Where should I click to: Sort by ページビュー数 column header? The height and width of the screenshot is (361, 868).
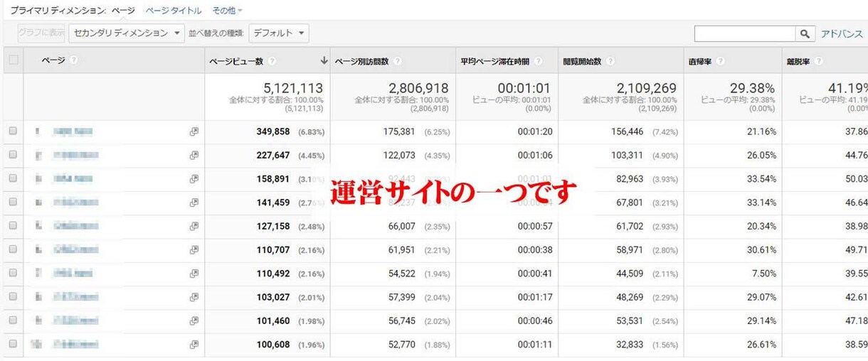(x=236, y=61)
